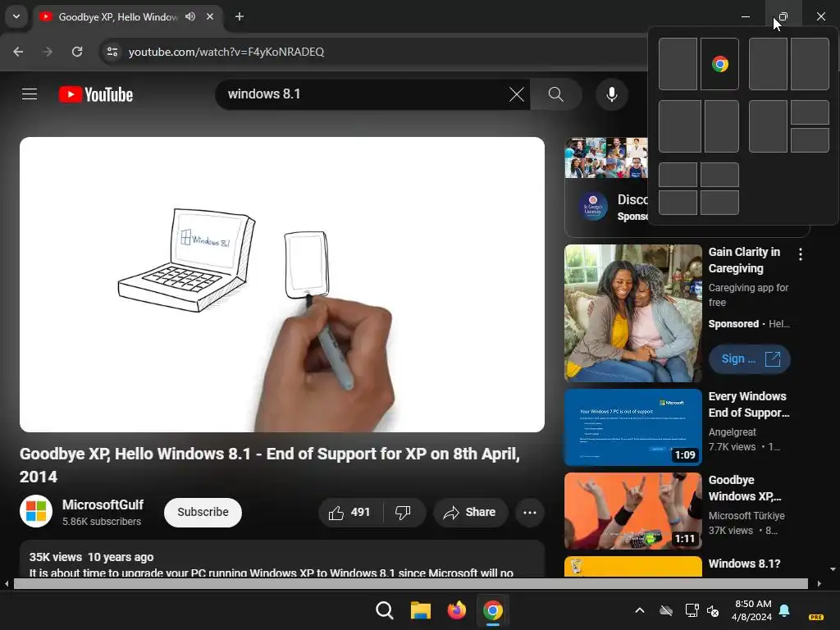Select the address bar URL youtube.com/watch
Screen dimensions: 840x630
[226, 52]
